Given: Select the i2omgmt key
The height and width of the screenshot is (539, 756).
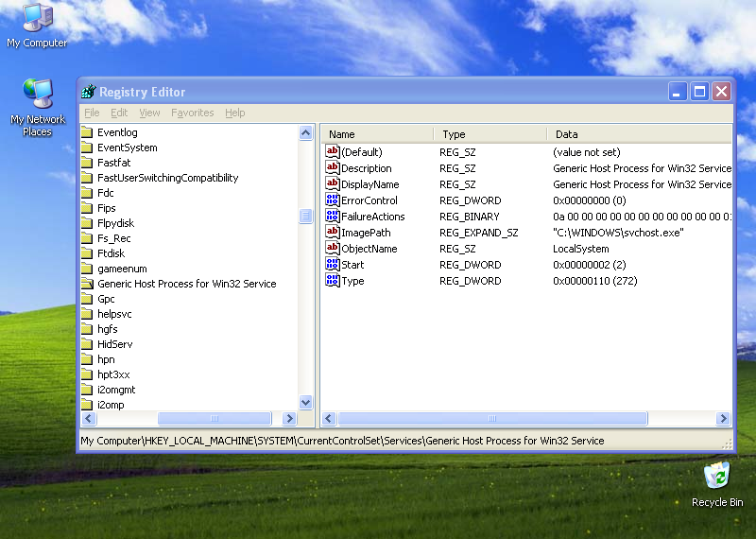Looking at the screenshot, I should coord(116,390).
